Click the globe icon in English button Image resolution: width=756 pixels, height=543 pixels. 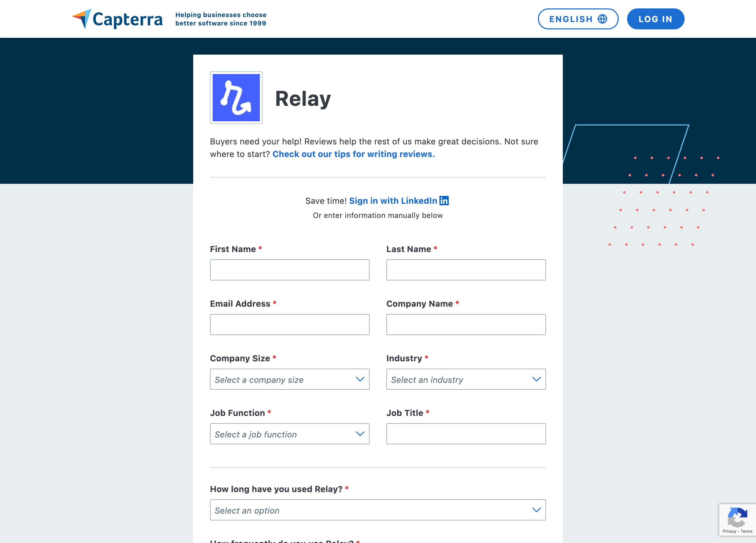tap(602, 19)
